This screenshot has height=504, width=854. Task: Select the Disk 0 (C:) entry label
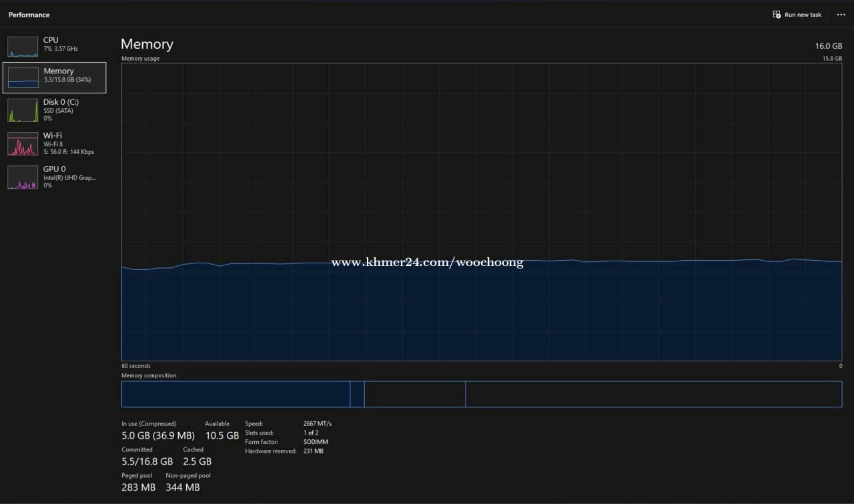click(x=61, y=102)
